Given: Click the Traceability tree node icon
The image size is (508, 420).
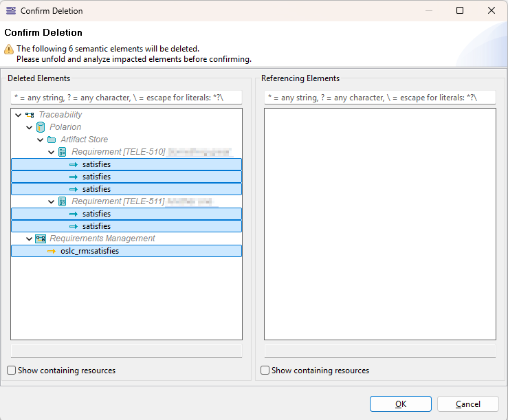Looking at the screenshot, I should click(x=30, y=115).
